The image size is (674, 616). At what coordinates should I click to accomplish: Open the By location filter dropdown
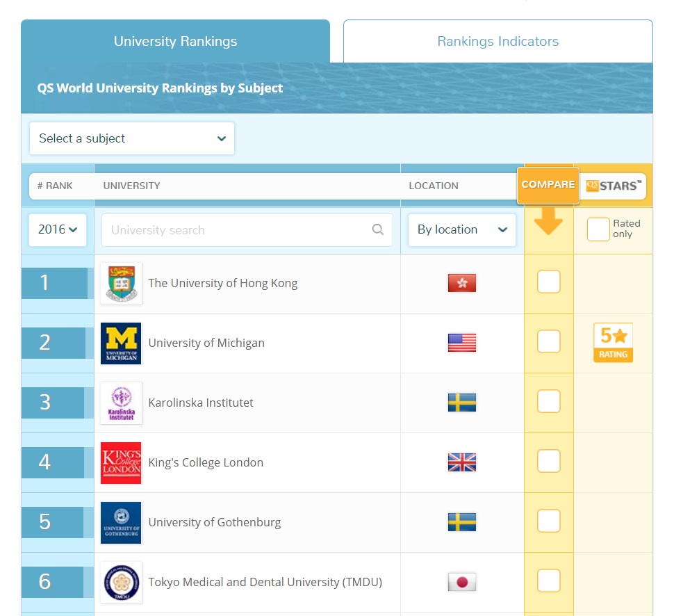coord(462,229)
